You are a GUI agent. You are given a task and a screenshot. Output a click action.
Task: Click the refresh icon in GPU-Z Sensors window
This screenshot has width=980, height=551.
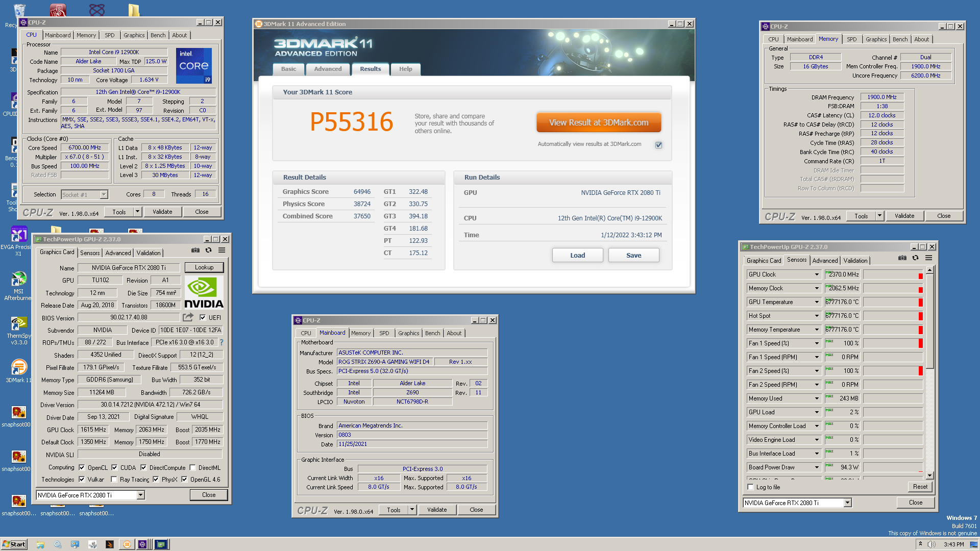[x=915, y=258]
